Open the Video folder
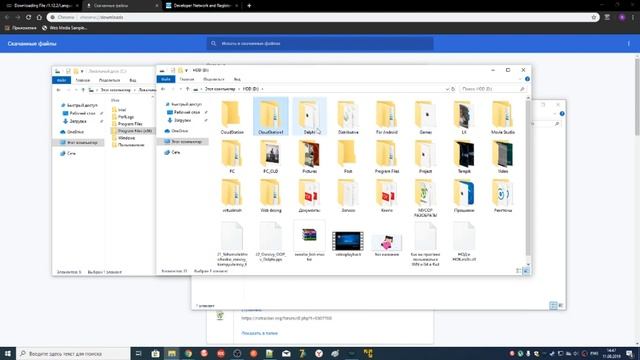Screen dimensions: 640x360 pyautogui.click(x=502, y=156)
